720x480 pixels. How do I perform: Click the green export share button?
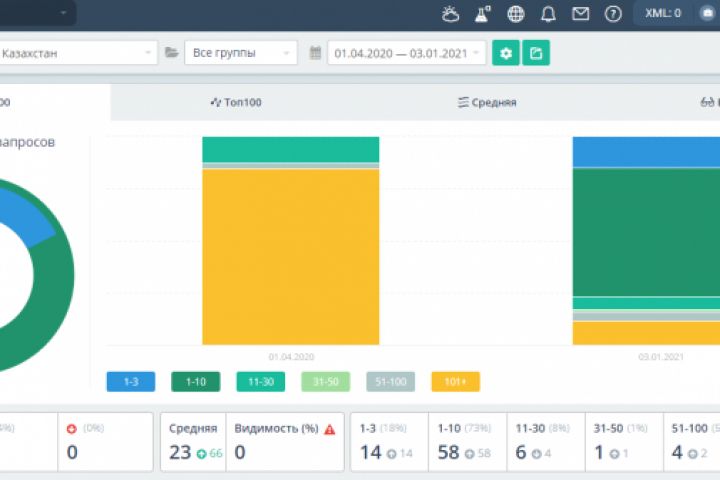tap(536, 53)
